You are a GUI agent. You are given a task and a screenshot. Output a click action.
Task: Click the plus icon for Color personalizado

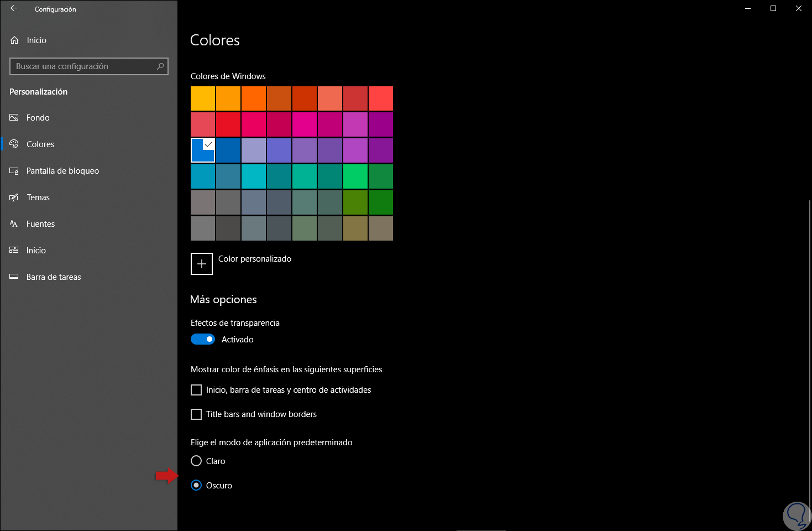tap(202, 264)
